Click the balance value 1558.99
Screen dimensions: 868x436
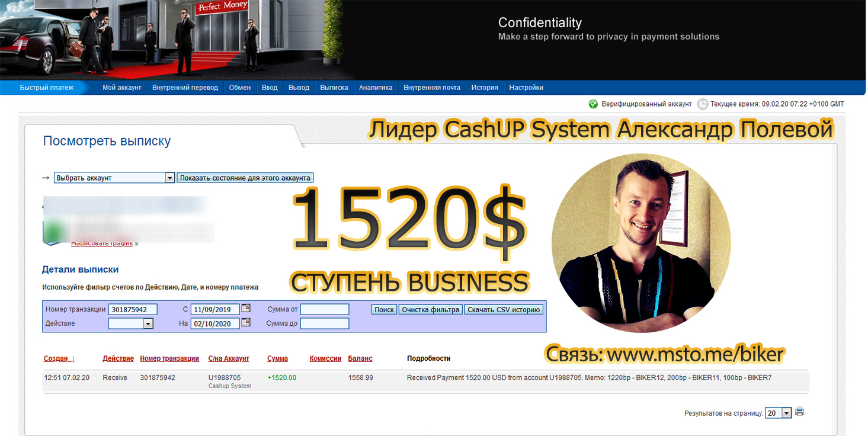tap(360, 377)
